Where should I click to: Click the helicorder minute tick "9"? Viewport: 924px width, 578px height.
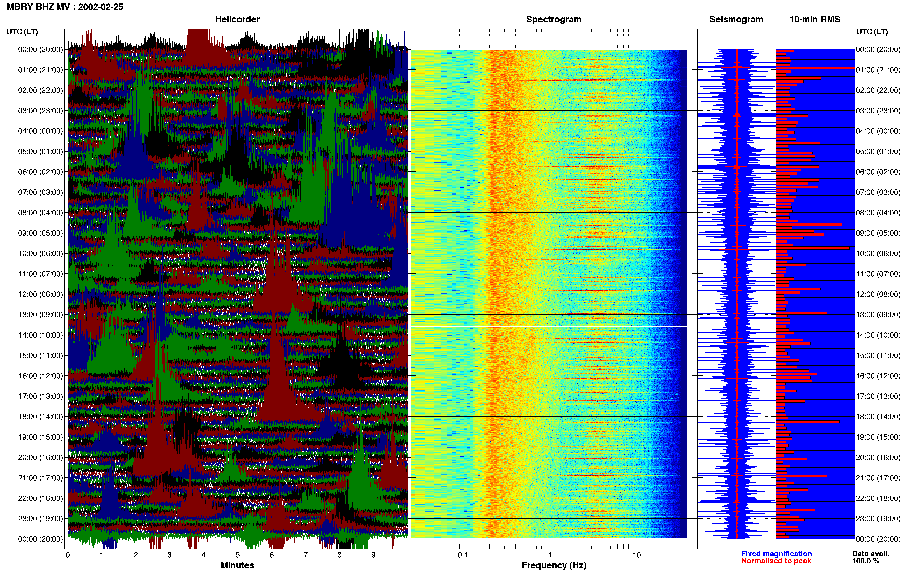pos(373,555)
